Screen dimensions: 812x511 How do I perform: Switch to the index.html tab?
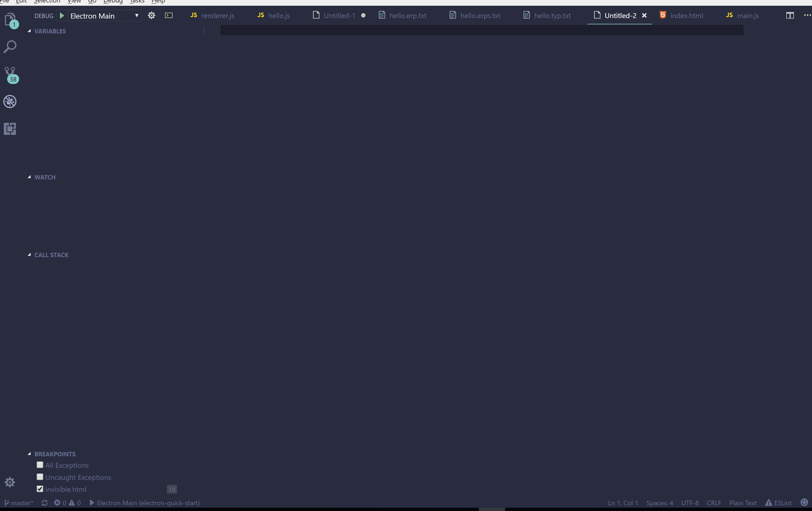pyautogui.click(x=686, y=16)
